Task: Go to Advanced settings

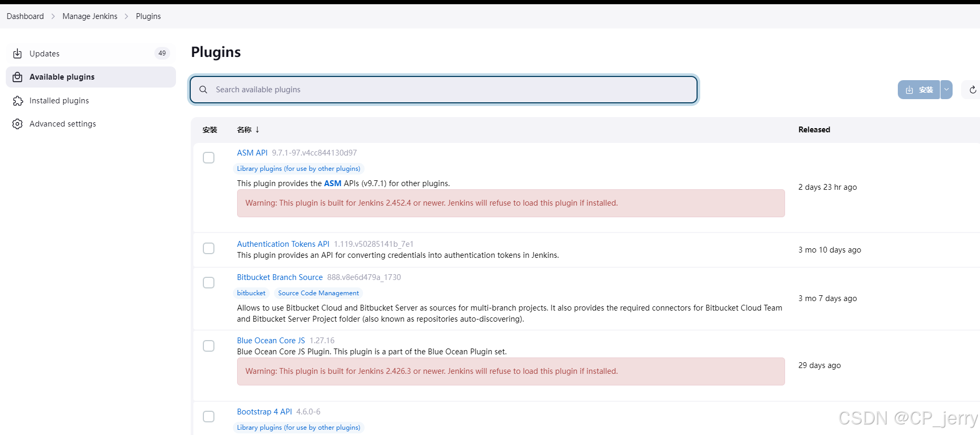Action: (x=91, y=124)
